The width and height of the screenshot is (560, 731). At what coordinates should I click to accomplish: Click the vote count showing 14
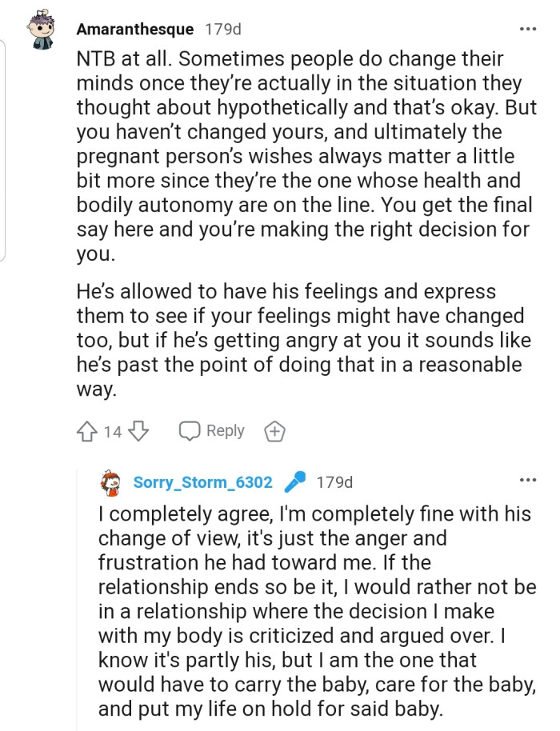(x=113, y=432)
